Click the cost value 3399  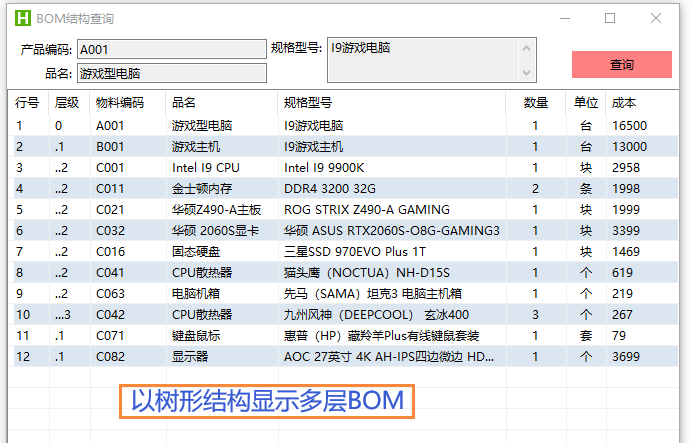click(626, 231)
